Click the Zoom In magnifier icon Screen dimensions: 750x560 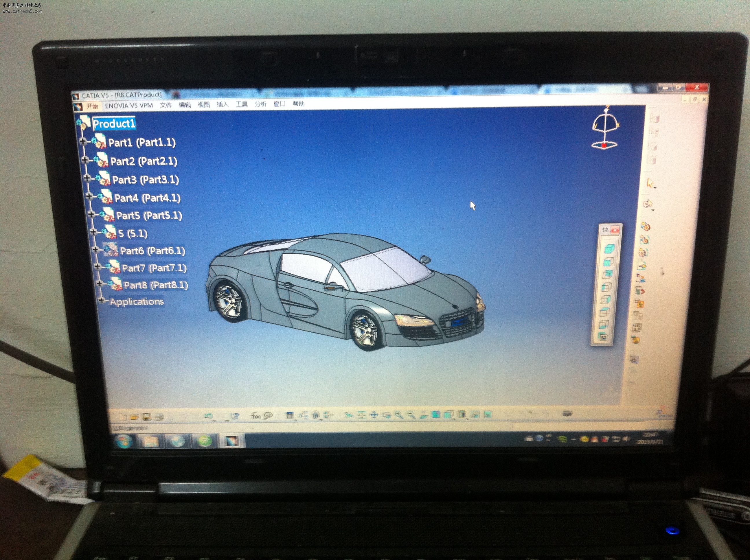(x=399, y=415)
